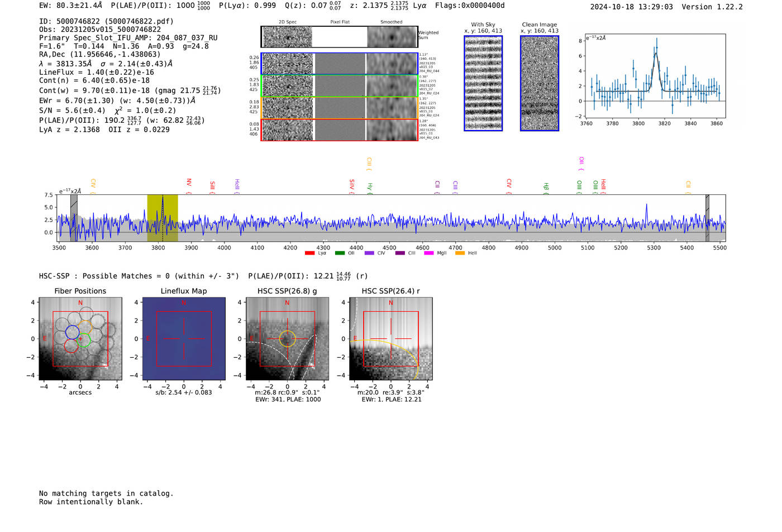Select the HSC SSP(26.8) g cutout
Image resolution: width=782 pixels, height=532 pixels.
tap(287, 339)
